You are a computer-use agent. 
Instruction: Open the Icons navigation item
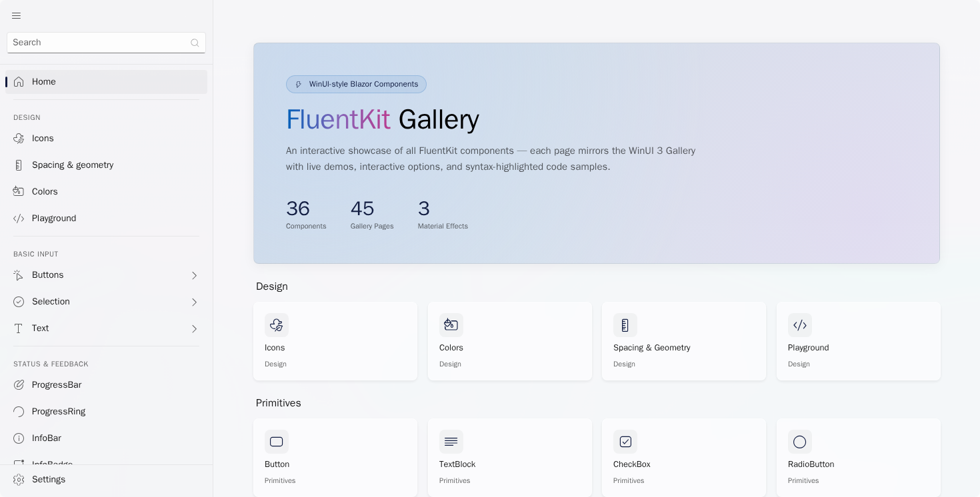pos(106,139)
